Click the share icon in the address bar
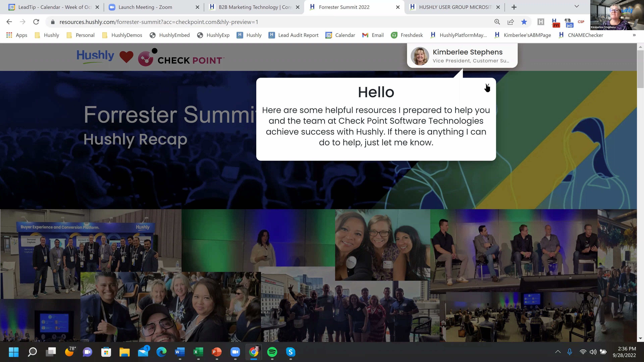This screenshot has width=644, height=362. (x=511, y=22)
